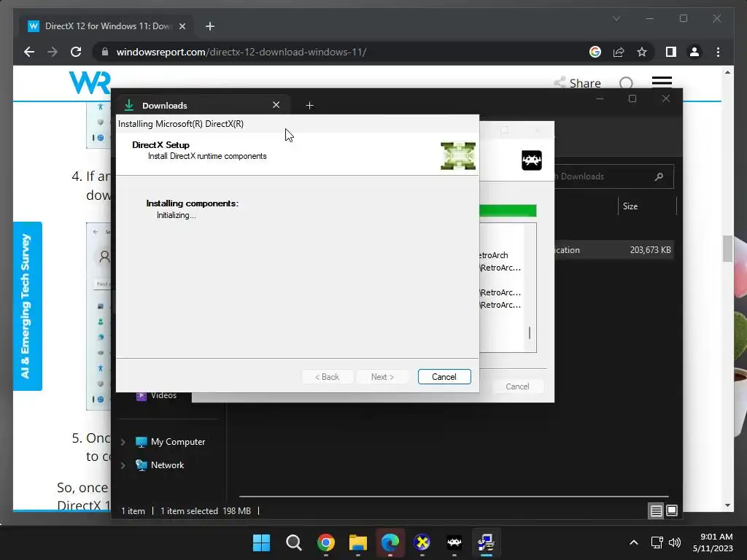747x560 pixels.
Task: Open Chrome profile menu
Action: tap(694, 52)
